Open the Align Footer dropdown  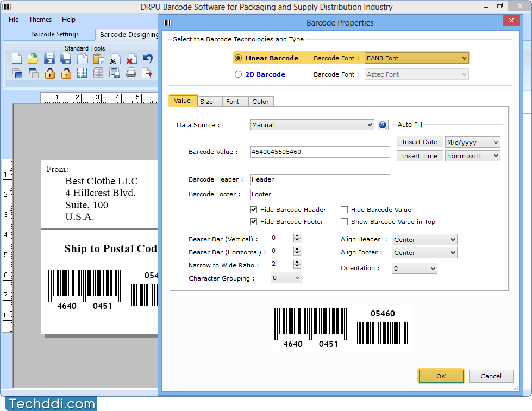pos(424,252)
